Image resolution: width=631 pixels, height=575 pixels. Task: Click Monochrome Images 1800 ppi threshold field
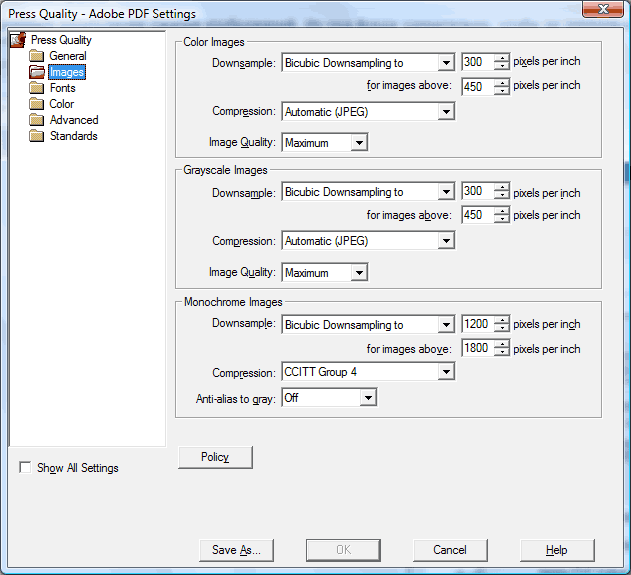coord(478,348)
